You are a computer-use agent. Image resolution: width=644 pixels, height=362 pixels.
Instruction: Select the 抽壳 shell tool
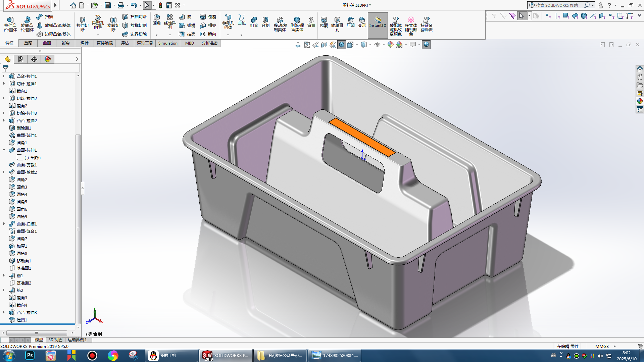pos(187,34)
